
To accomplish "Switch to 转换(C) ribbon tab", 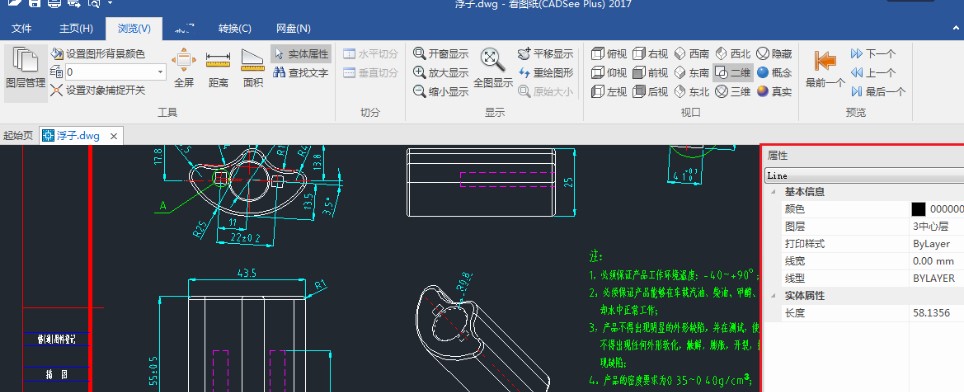I will tap(235, 28).
